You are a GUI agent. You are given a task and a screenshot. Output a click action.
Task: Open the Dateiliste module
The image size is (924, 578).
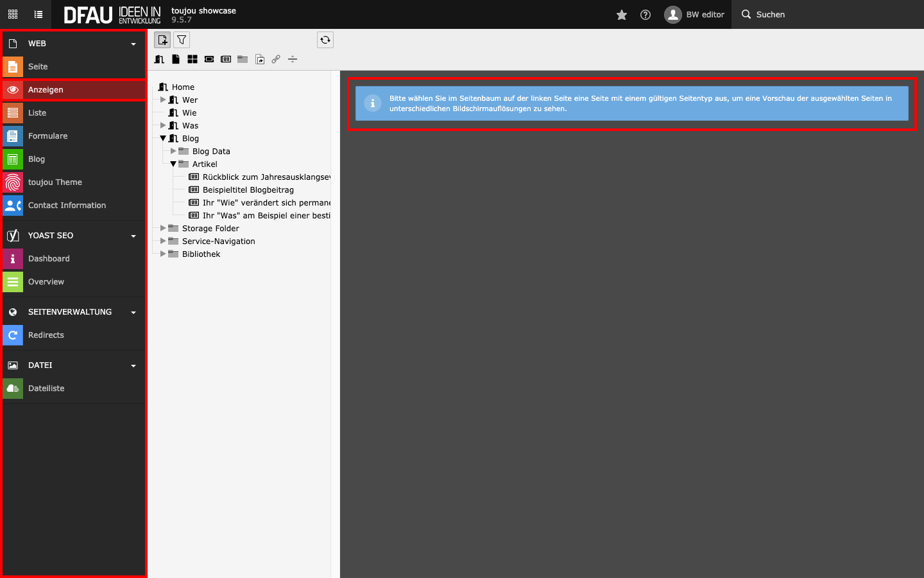click(x=46, y=389)
